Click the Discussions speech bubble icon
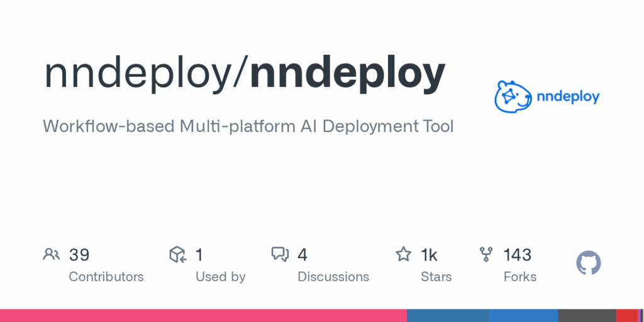This screenshot has width=644, height=322. click(280, 255)
